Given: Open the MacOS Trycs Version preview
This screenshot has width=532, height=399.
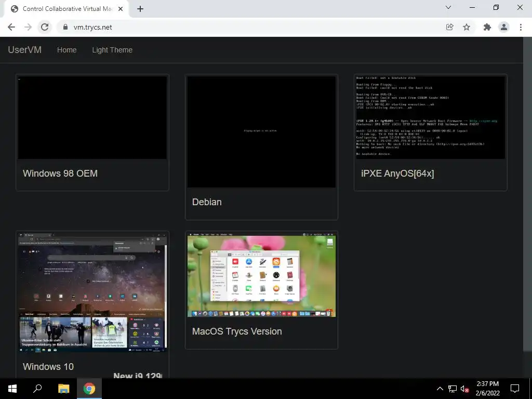Looking at the screenshot, I should click(x=261, y=275).
